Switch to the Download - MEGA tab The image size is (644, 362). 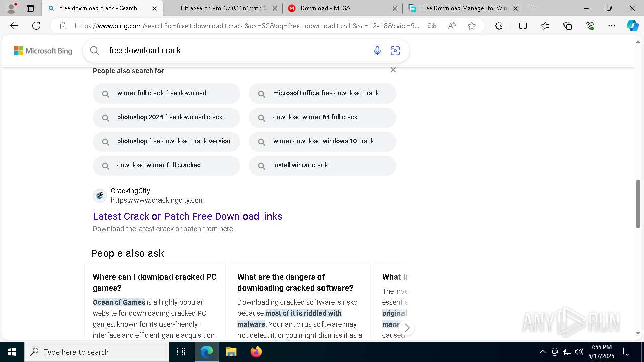(x=343, y=8)
